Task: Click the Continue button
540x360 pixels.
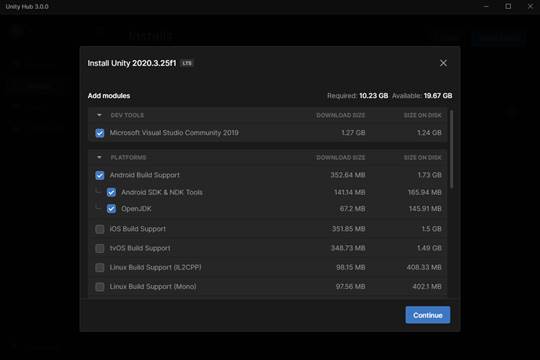Action: [427, 315]
